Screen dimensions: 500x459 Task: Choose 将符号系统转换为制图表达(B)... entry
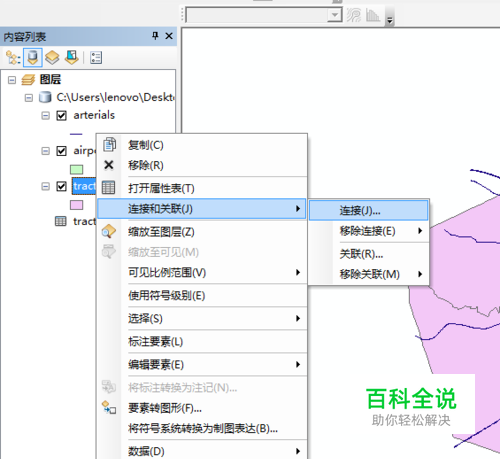coord(202,428)
